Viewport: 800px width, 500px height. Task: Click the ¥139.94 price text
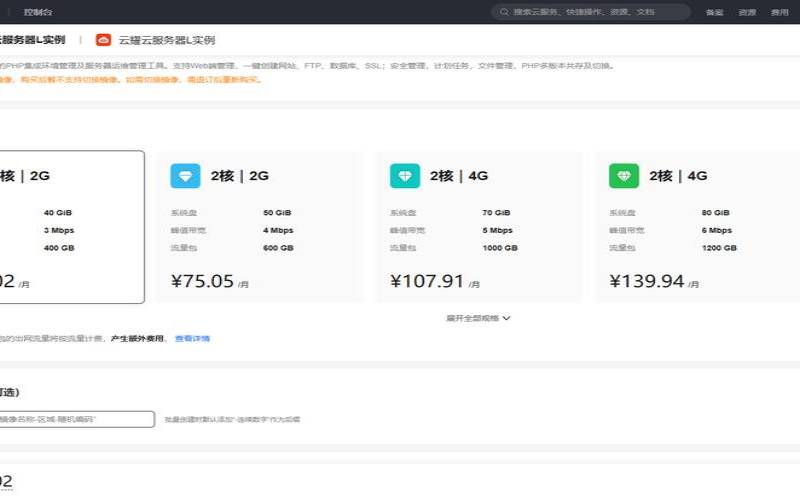click(x=646, y=281)
